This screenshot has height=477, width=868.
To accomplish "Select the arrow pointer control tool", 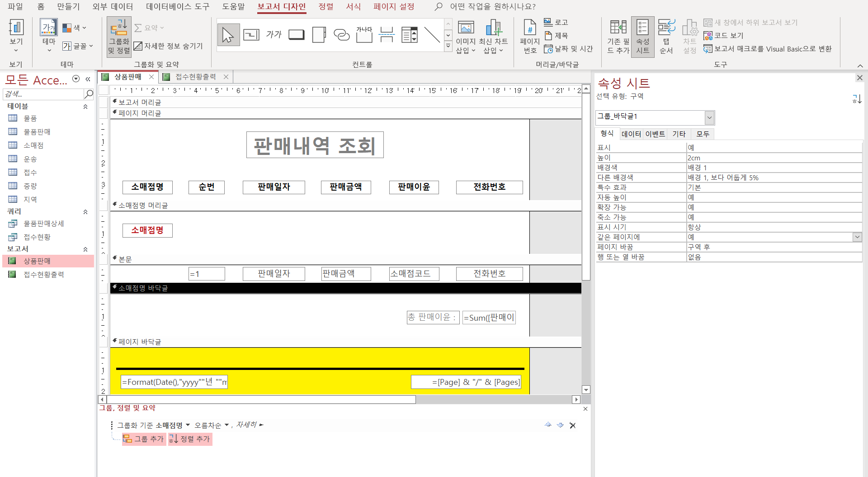I will 228,35.
